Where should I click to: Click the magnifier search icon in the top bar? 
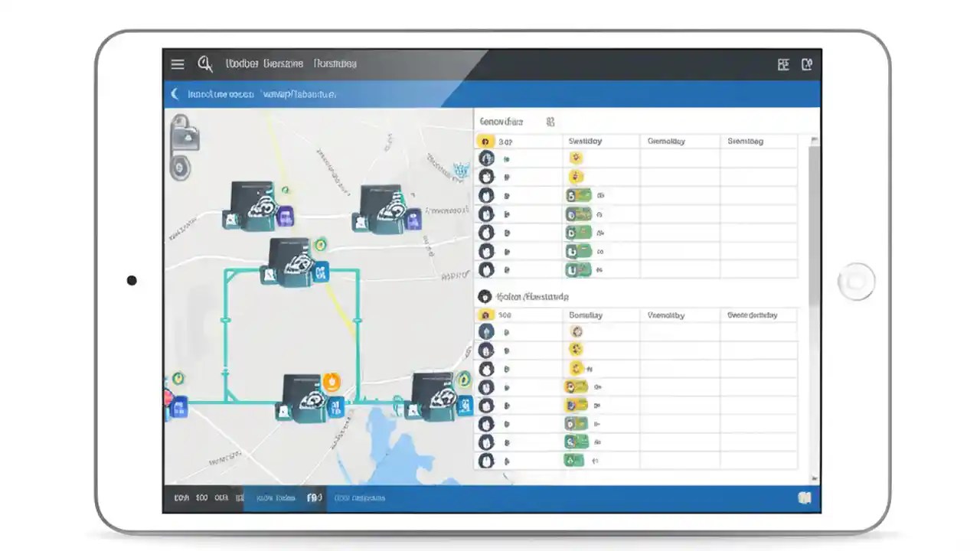[x=204, y=64]
